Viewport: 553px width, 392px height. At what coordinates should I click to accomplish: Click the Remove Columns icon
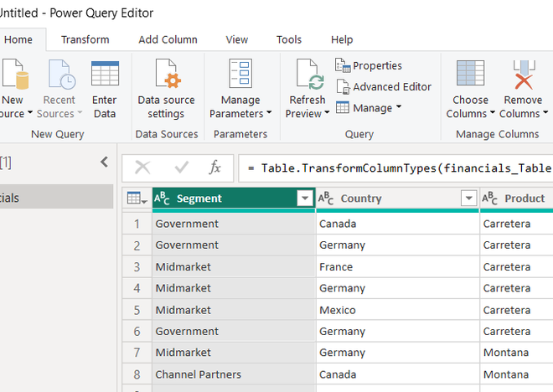[523, 75]
